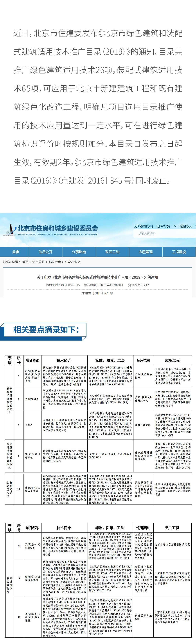Open the 首页 navigation tab
196x644 pixels.
pos(15,252)
